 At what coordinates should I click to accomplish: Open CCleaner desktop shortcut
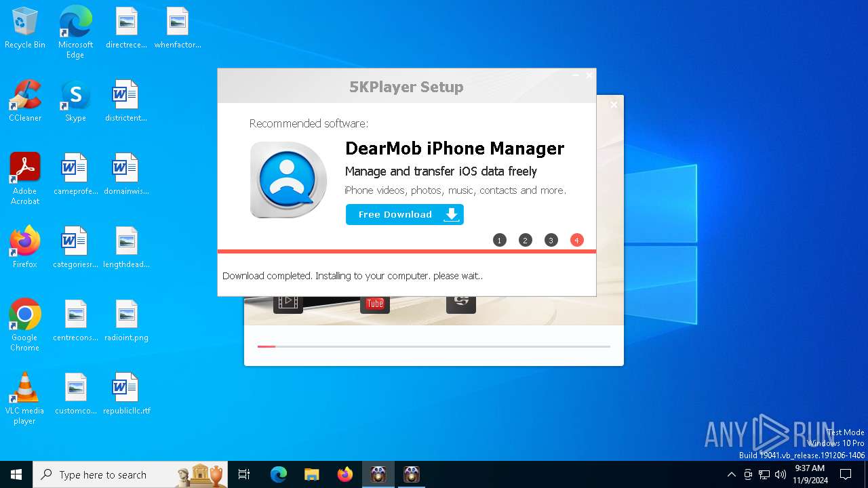pos(25,101)
